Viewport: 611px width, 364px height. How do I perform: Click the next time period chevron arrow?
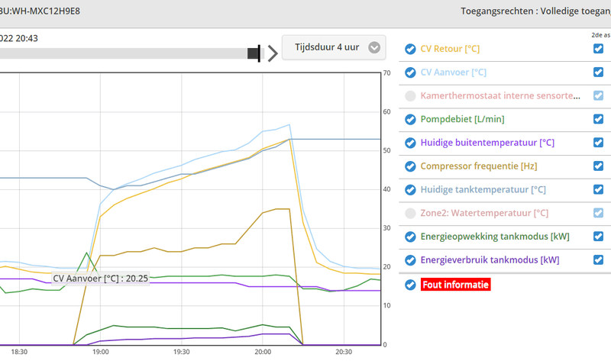click(273, 53)
